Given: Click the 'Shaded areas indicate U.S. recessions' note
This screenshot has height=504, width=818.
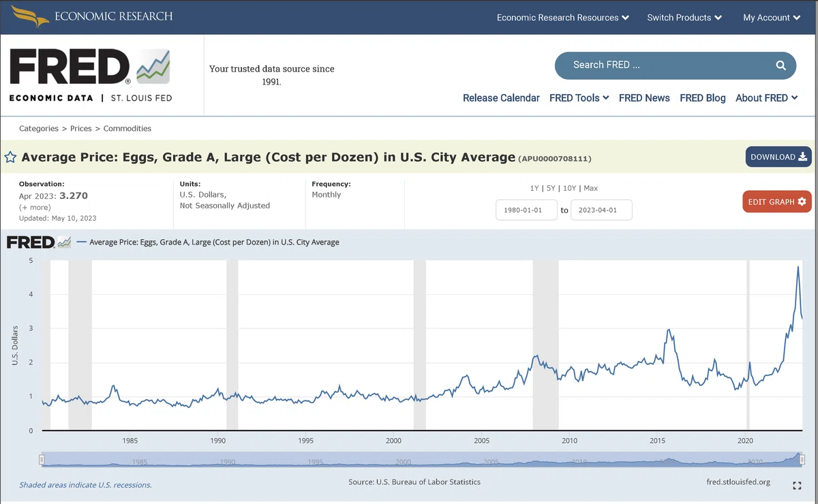Looking at the screenshot, I should click(85, 485).
